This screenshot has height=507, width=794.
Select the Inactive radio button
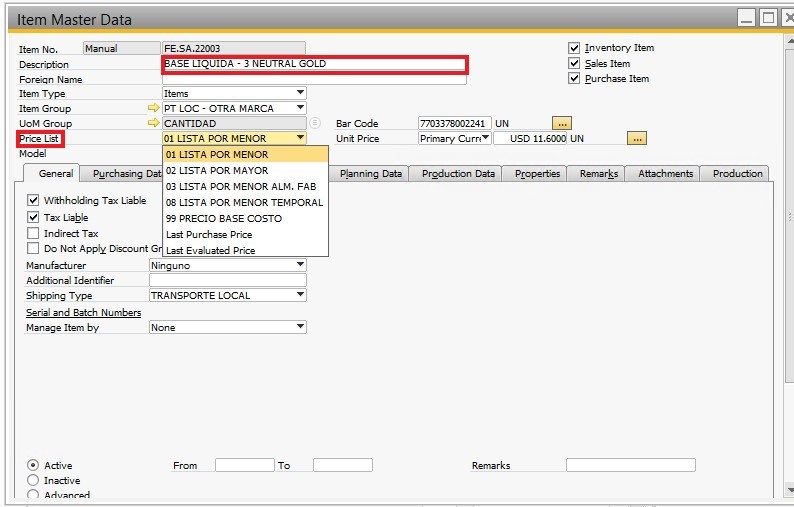[x=33, y=480]
